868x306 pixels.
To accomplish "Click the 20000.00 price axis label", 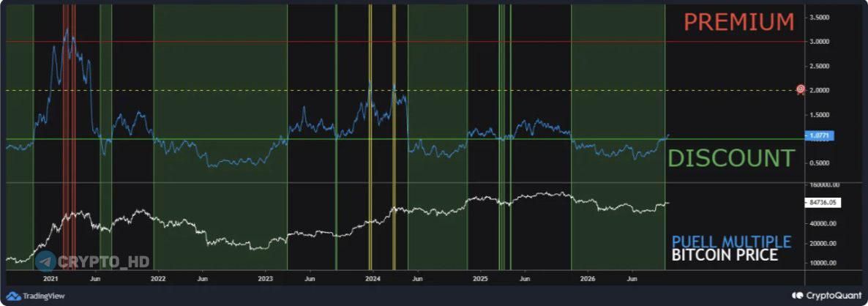I will pos(823,244).
